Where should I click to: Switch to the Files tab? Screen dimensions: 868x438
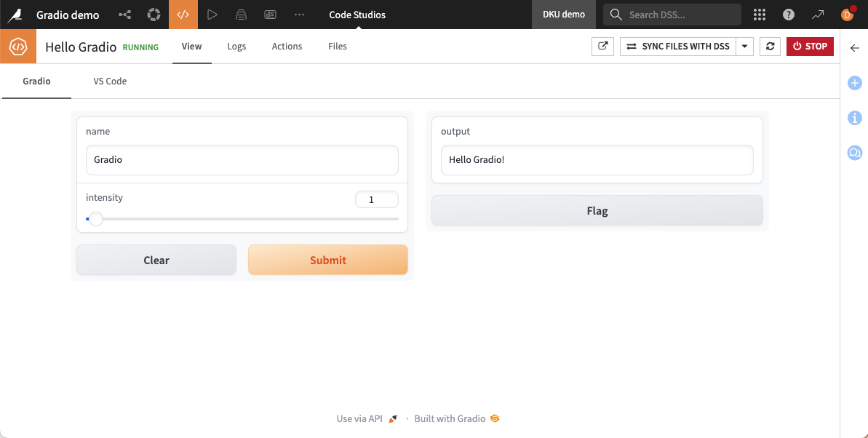pyautogui.click(x=338, y=47)
